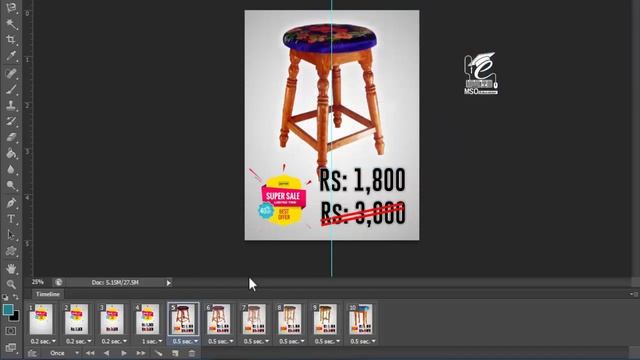Image resolution: width=640 pixels, height=360 pixels.
Task: Jump to the first animation frame
Action: coord(90,353)
